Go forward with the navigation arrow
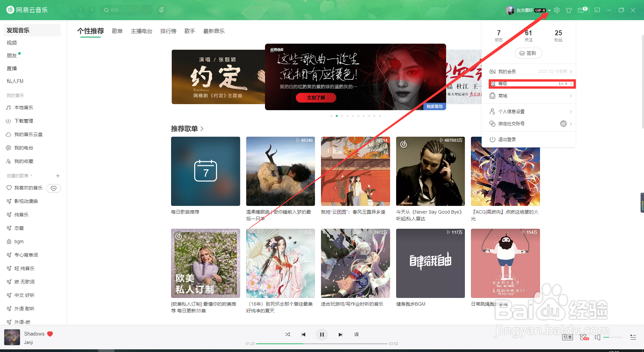The height and width of the screenshot is (352, 644). [x=91, y=10]
